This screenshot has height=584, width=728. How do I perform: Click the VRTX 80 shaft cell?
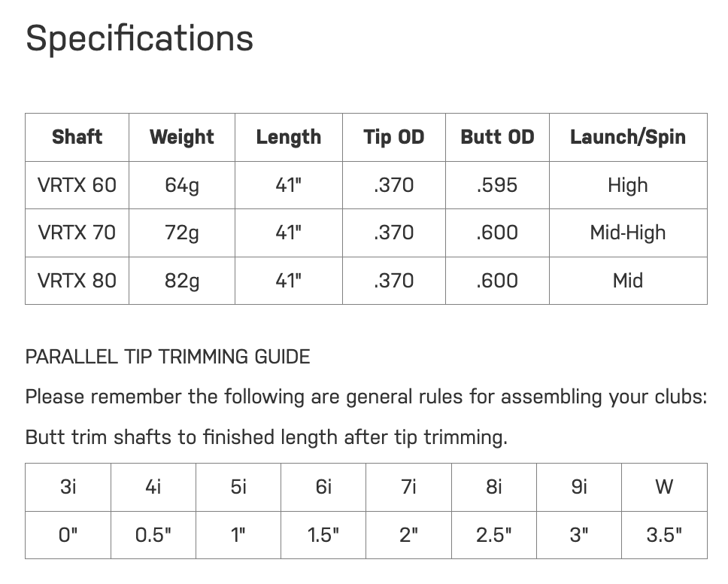[77, 281]
